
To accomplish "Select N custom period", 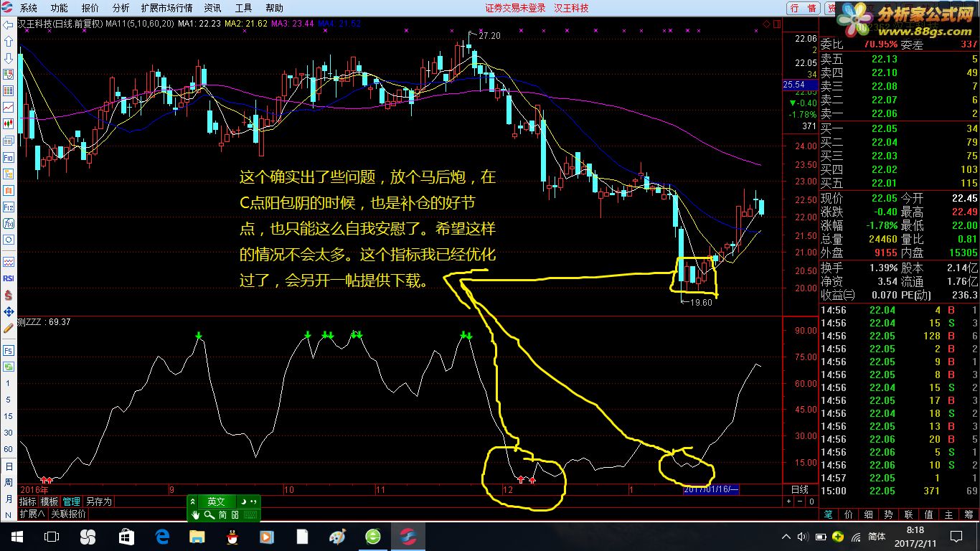I will (x=9, y=515).
